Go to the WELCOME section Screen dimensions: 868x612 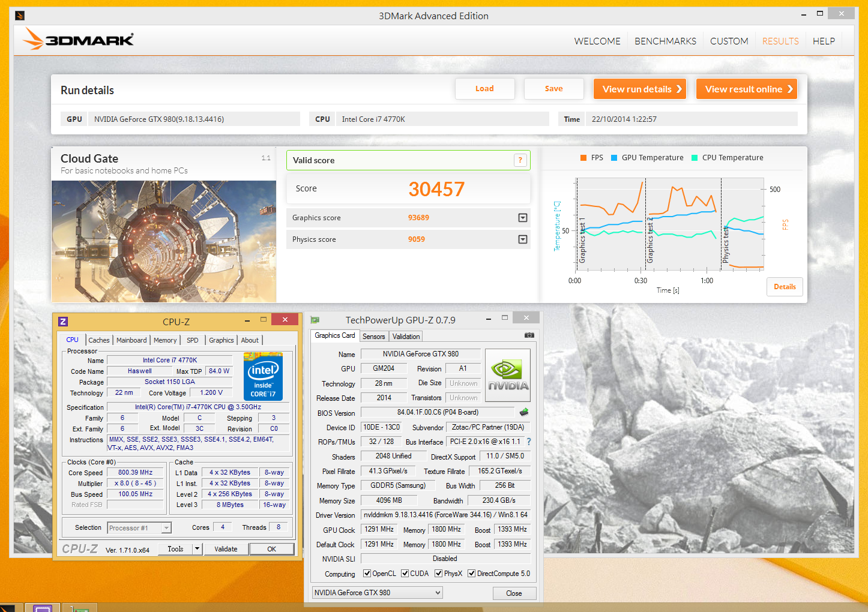click(597, 41)
